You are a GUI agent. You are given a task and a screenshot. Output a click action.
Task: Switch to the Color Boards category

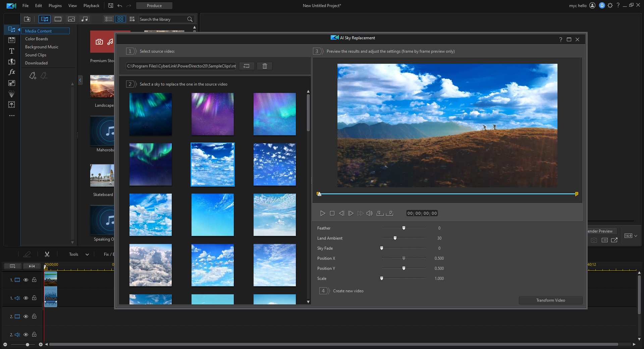[x=36, y=39]
